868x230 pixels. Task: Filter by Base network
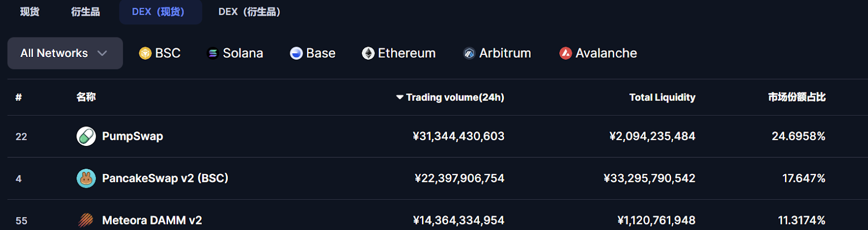312,53
